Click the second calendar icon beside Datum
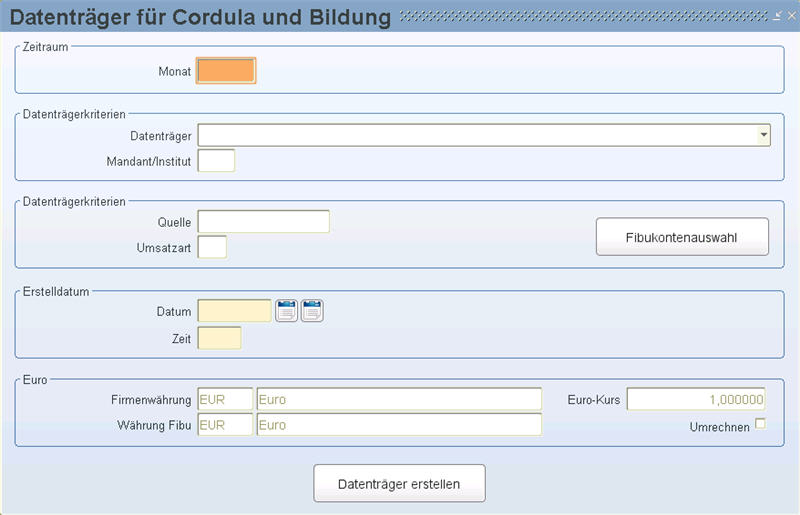800x515 pixels. point(312,311)
